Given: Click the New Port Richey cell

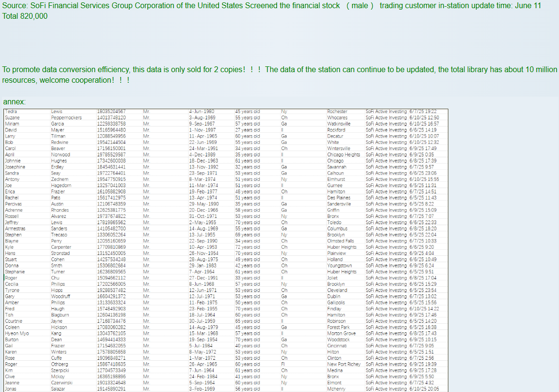Looking at the screenshot, I should 343,364.
